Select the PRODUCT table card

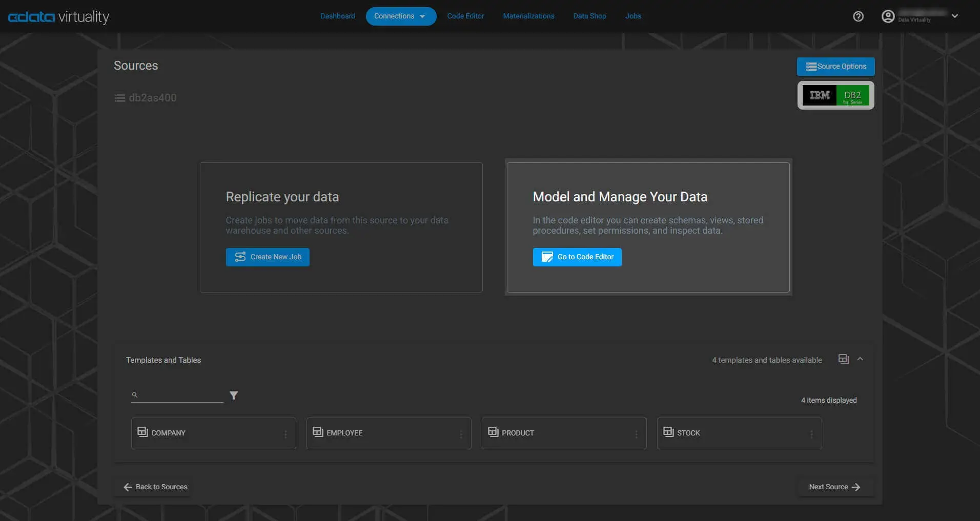point(564,433)
